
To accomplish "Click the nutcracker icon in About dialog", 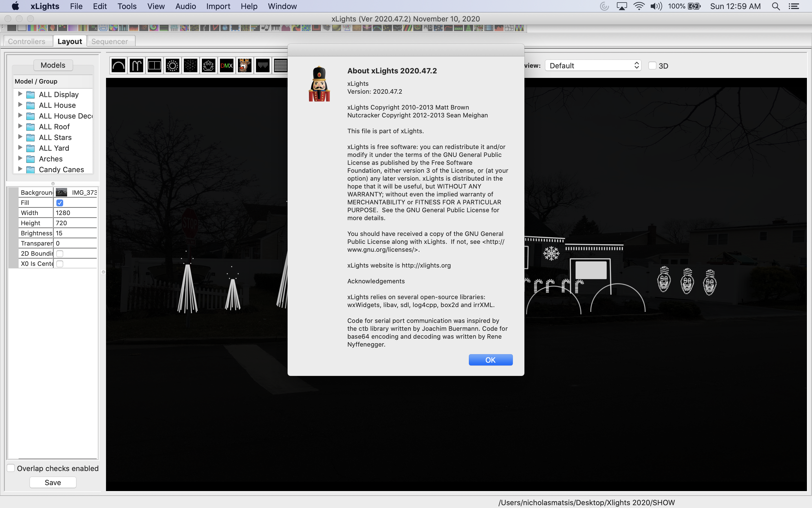I will [319, 84].
